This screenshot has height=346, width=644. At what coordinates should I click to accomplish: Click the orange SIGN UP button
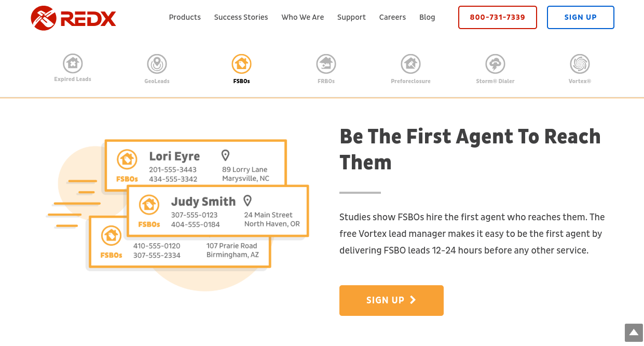click(x=391, y=300)
